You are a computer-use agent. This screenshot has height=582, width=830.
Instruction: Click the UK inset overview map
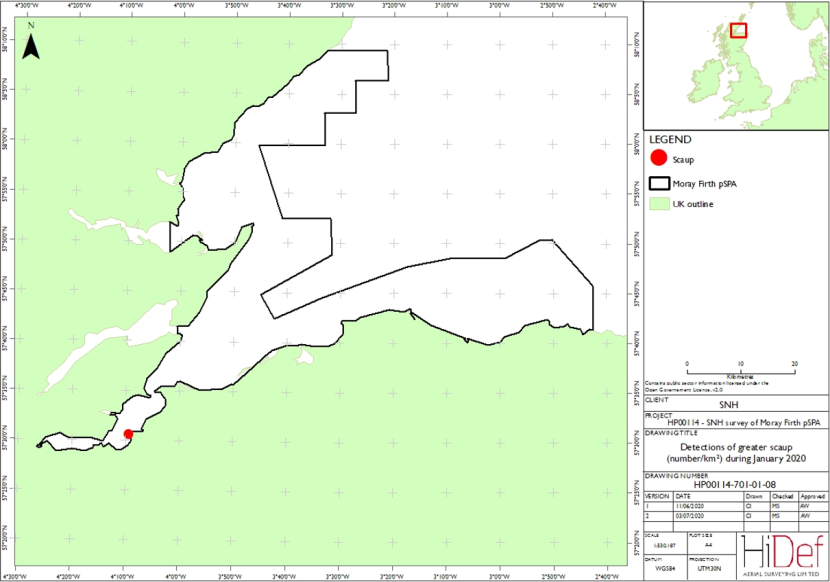coord(736,65)
